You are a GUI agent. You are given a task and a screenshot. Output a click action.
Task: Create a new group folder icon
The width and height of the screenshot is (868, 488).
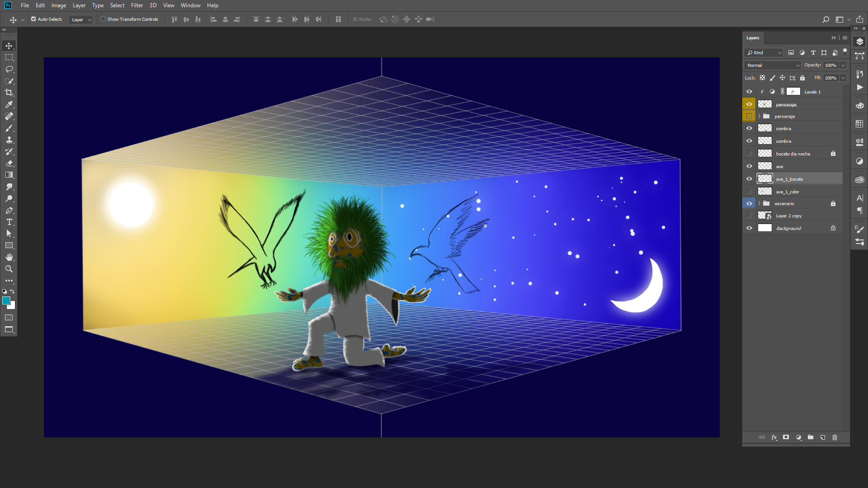[x=811, y=437]
